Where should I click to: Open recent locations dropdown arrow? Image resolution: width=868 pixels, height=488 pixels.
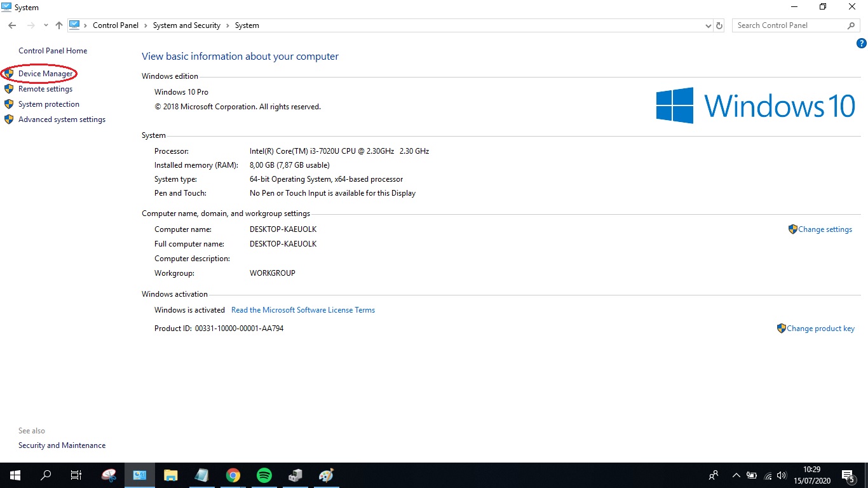46,25
